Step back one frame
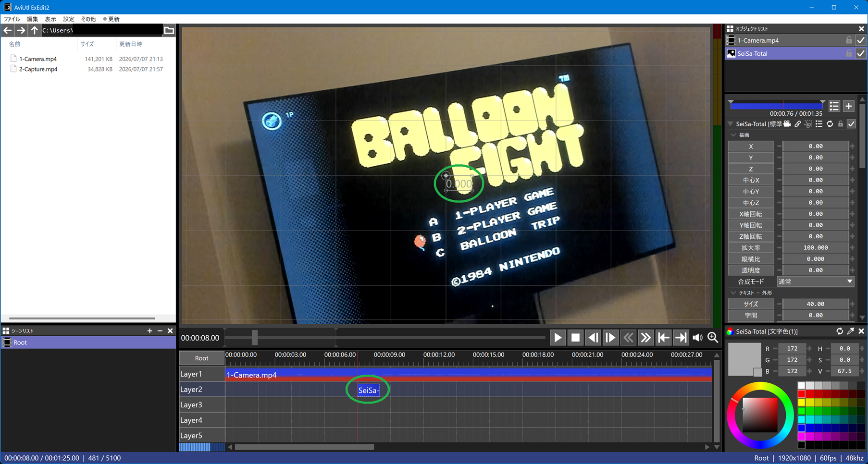Viewport: 868px width, 464px height. point(593,338)
